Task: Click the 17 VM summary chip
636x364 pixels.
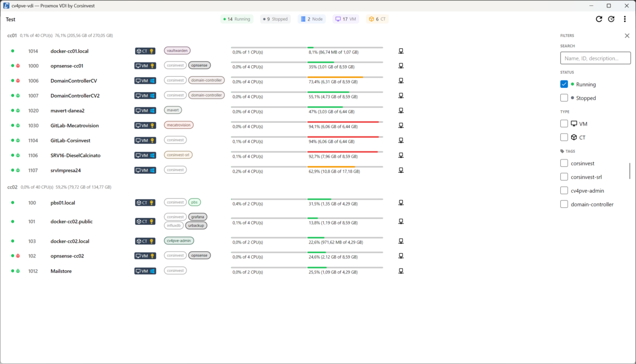Action: point(346,19)
